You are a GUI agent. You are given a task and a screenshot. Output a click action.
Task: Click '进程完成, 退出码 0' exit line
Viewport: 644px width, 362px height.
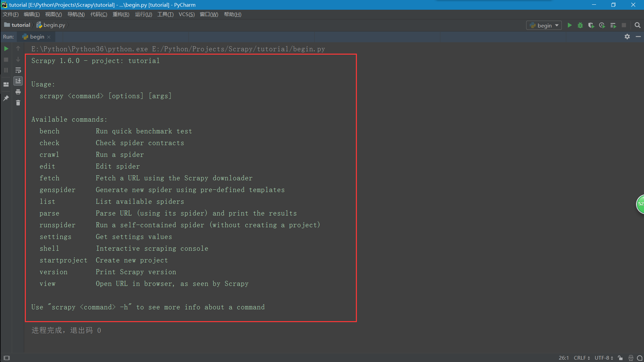click(66, 330)
